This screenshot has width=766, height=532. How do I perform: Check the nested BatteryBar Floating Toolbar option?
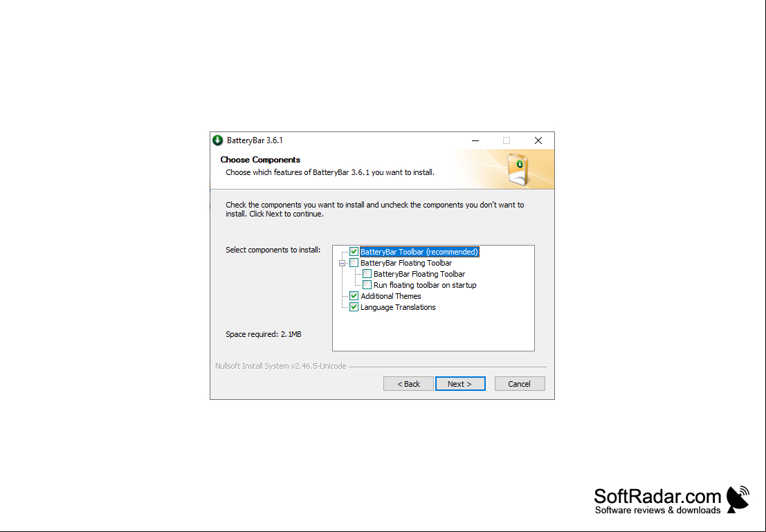pos(367,274)
